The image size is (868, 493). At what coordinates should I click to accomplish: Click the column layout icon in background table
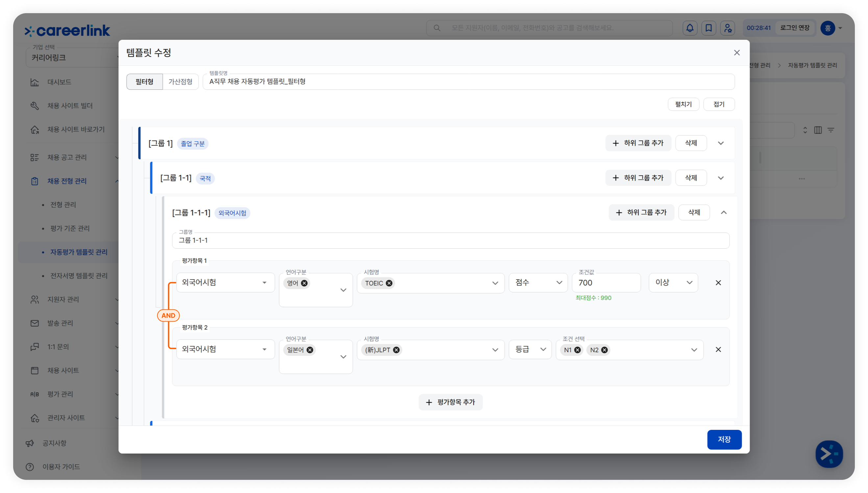(x=818, y=130)
